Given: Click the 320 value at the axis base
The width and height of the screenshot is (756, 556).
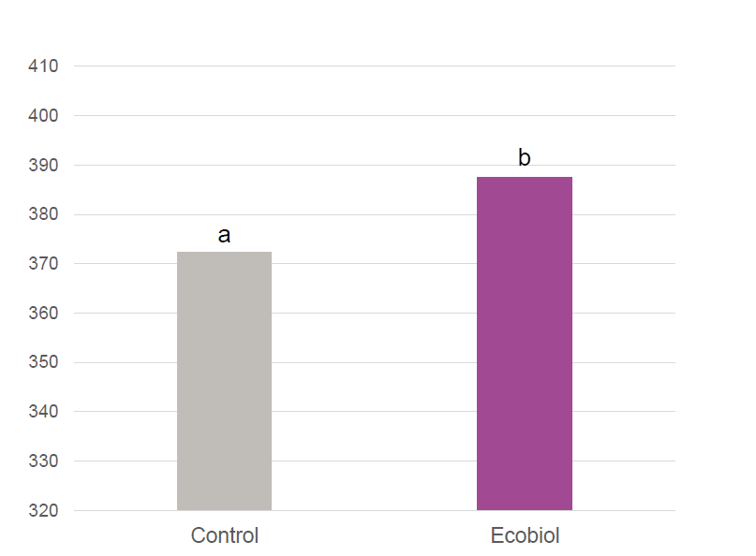Looking at the screenshot, I should (44, 511).
